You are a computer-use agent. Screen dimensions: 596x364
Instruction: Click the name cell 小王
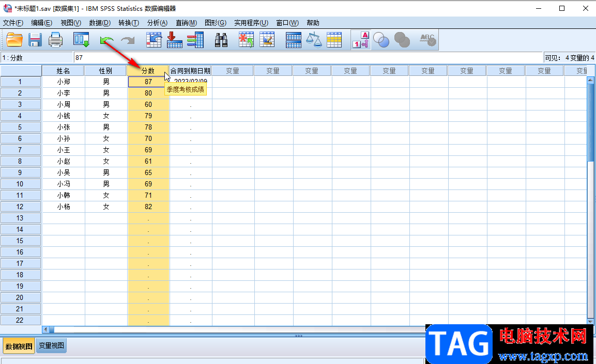pos(64,150)
